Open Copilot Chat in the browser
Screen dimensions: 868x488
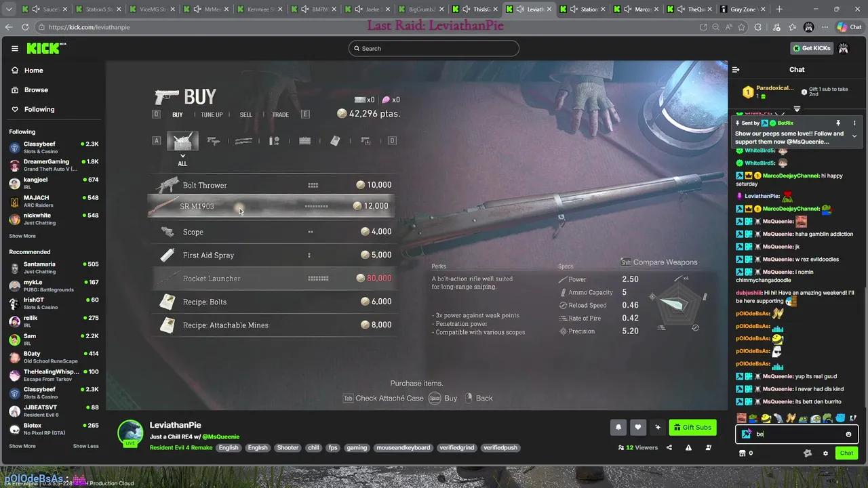point(850,27)
